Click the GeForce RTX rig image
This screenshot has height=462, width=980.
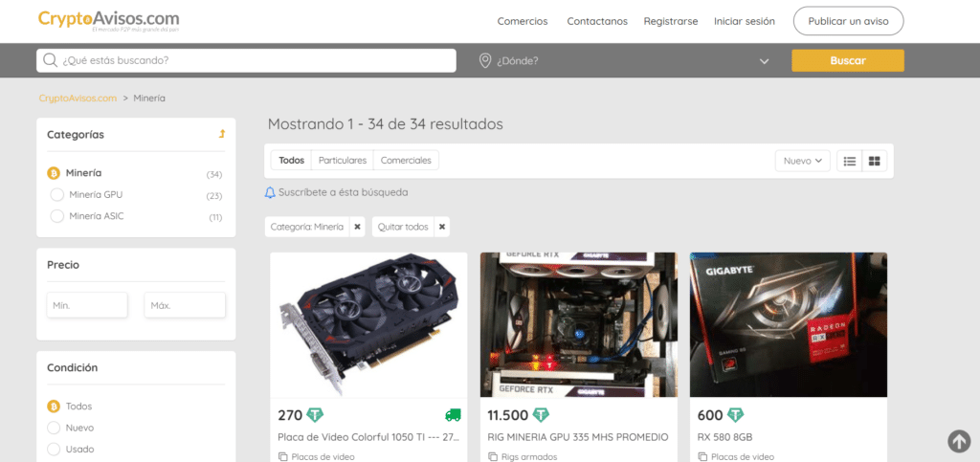[x=578, y=324]
